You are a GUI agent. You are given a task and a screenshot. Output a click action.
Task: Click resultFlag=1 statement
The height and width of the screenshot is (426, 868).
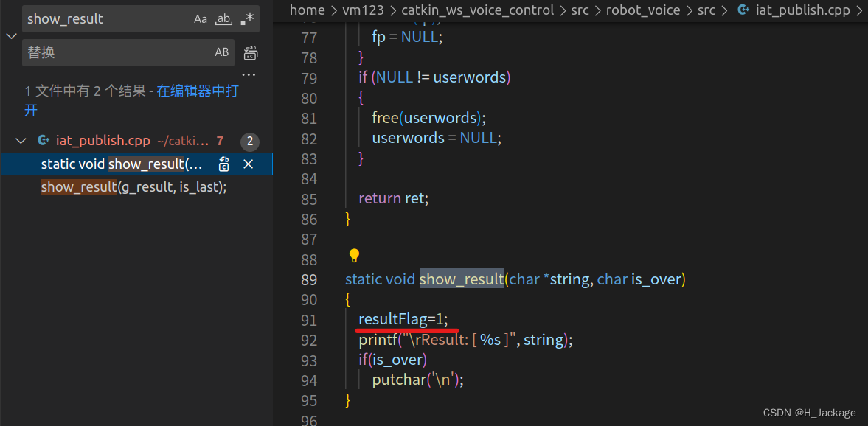[x=403, y=320]
